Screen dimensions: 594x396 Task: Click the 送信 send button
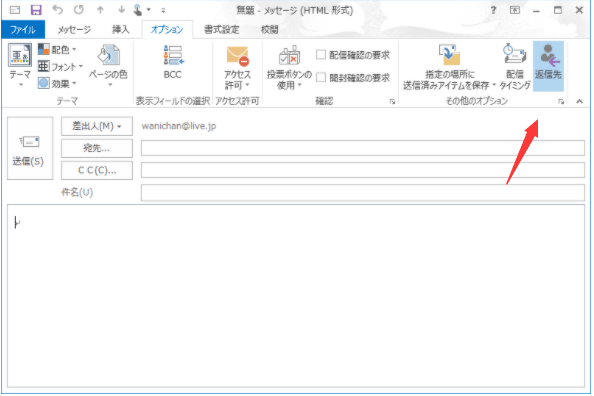pos(30,148)
